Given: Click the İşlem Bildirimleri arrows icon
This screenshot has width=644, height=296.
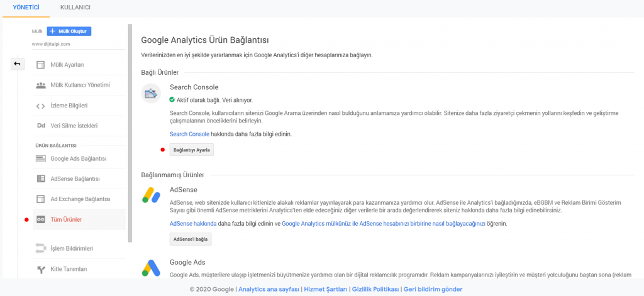Looking at the screenshot, I should pos(40,248).
